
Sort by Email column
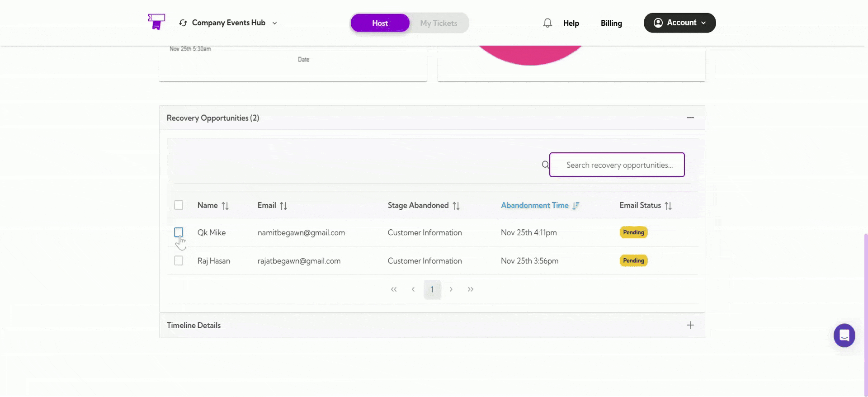tap(283, 206)
